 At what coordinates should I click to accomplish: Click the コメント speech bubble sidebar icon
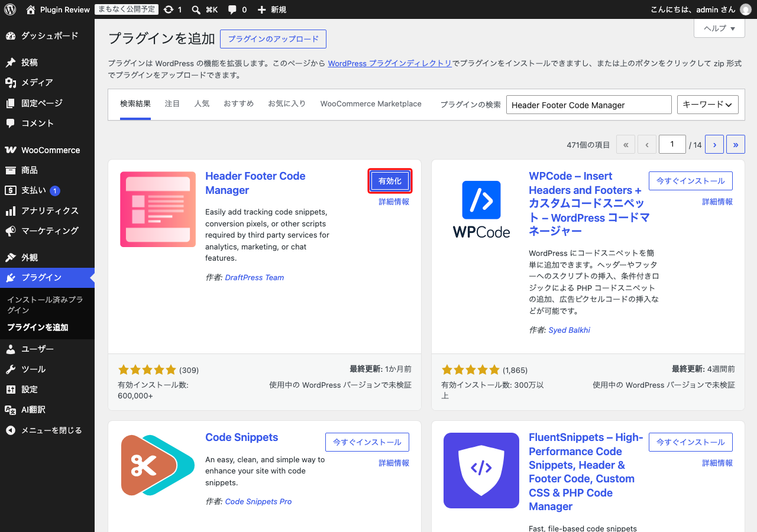point(11,124)
